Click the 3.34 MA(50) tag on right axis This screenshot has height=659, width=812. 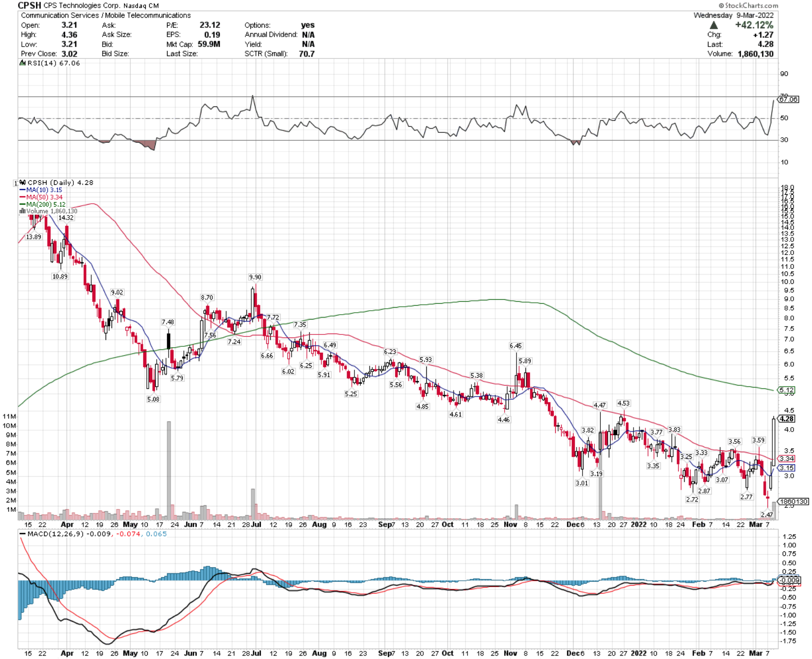(x=787, y=458)
